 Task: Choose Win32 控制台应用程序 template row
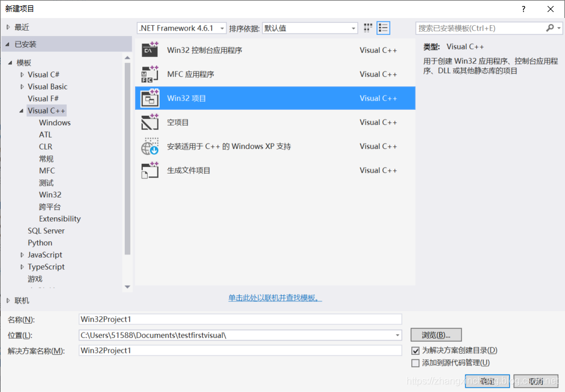(275, 50)
